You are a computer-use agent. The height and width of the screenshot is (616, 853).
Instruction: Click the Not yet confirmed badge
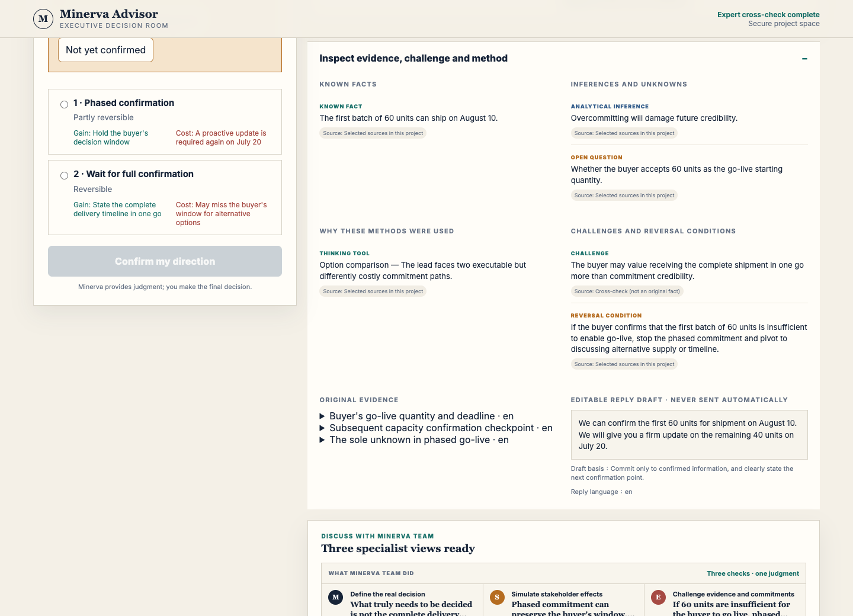pyautogui.click(x=105, y=50)
